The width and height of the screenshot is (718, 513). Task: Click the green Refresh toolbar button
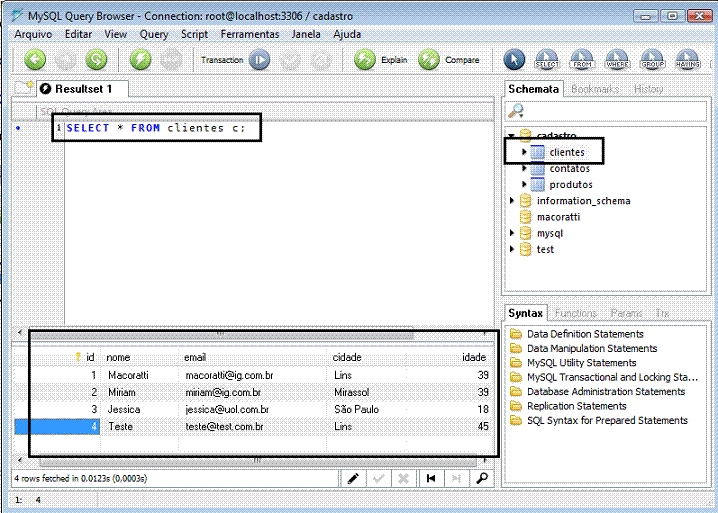96,60
